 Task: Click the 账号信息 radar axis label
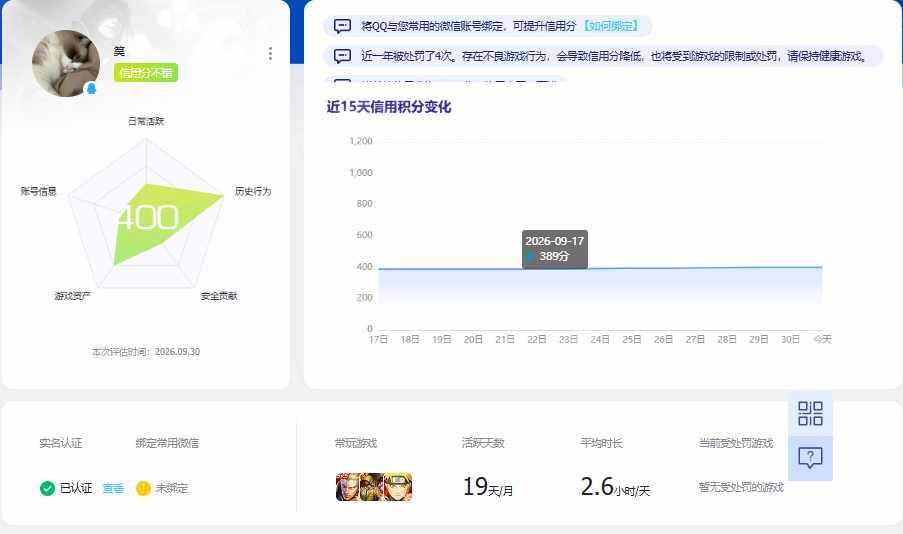[x=39, y=191]
